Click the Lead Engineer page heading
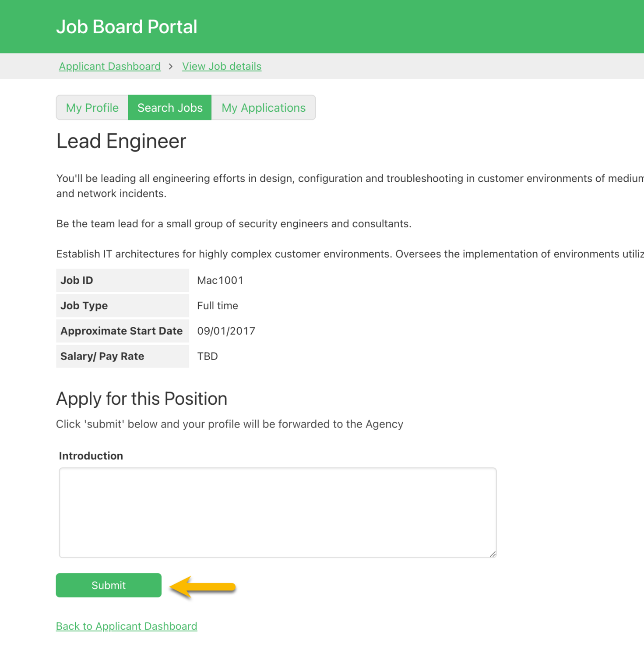Viewport: 644px width, 657px height. pyautogui.click(x=121, y=141)
